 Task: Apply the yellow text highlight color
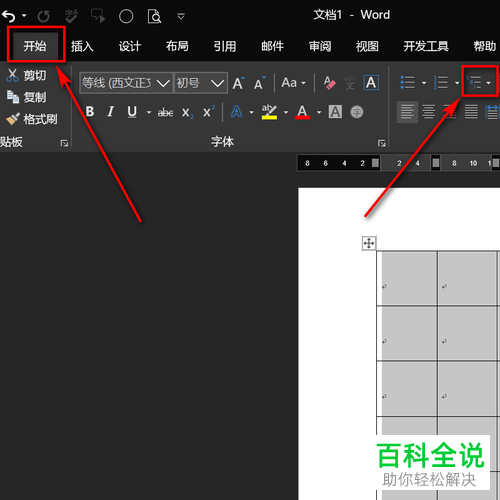click(269, 112)
